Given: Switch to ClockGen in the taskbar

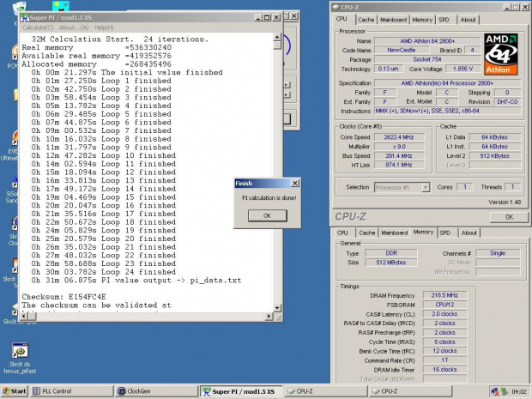Looking at the screenshot, I should click(156, 391).
